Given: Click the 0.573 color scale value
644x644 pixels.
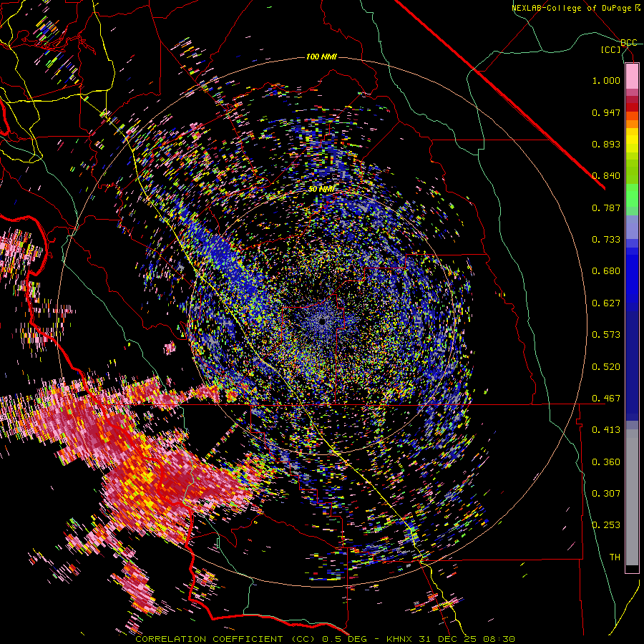Looking at the screenshot, I should point(606,335).
